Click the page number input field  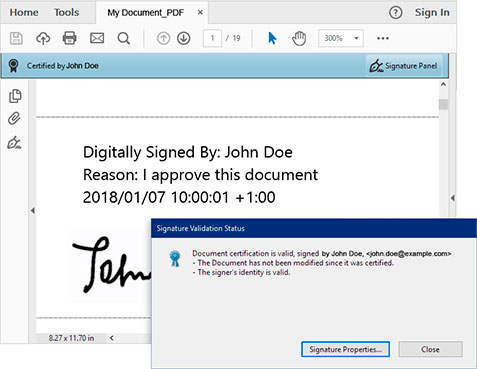[x=212, y=38]
